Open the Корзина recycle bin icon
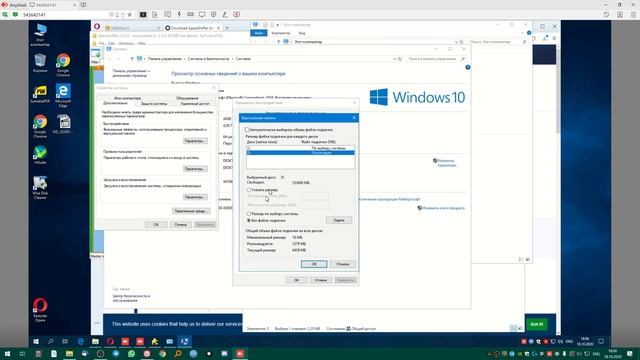The width and height of the screenshot is (640, 360). click(40, 63)
